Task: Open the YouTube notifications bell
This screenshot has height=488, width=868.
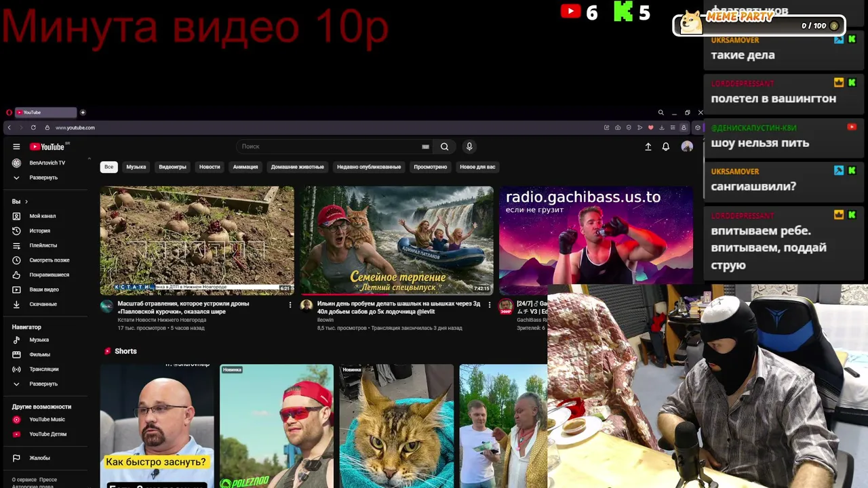Action: click(666, 146)
